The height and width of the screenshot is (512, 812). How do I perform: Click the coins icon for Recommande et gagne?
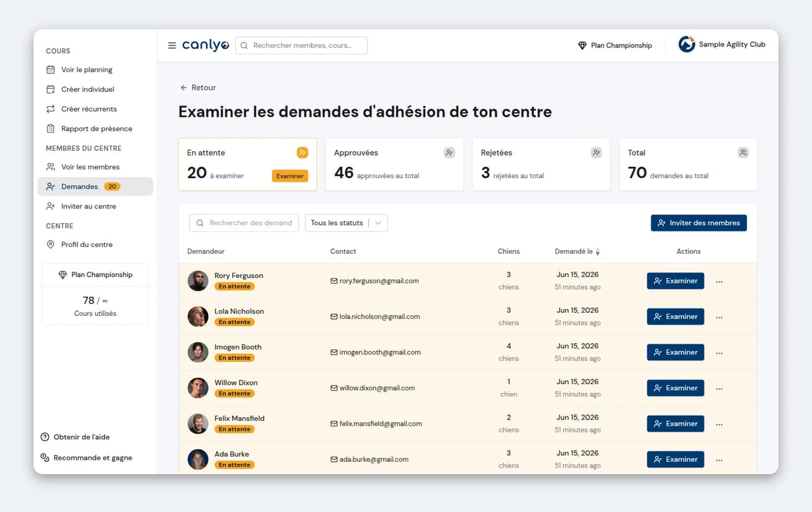coord(45,457)
